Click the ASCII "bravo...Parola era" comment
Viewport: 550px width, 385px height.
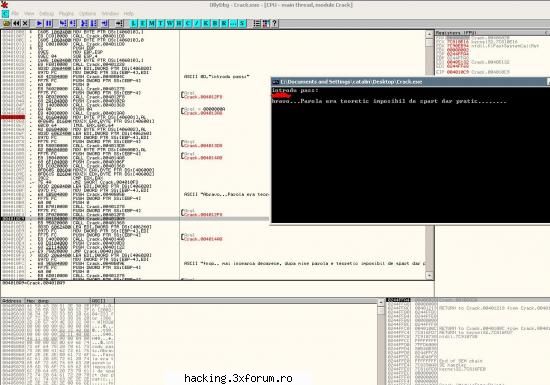(226, 194)
